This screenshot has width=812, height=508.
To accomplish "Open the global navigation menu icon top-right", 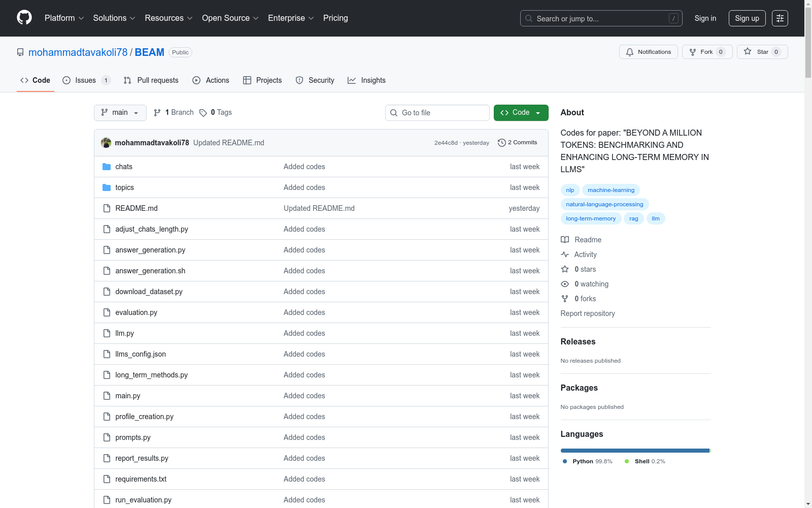I will [x=780, y=18].
